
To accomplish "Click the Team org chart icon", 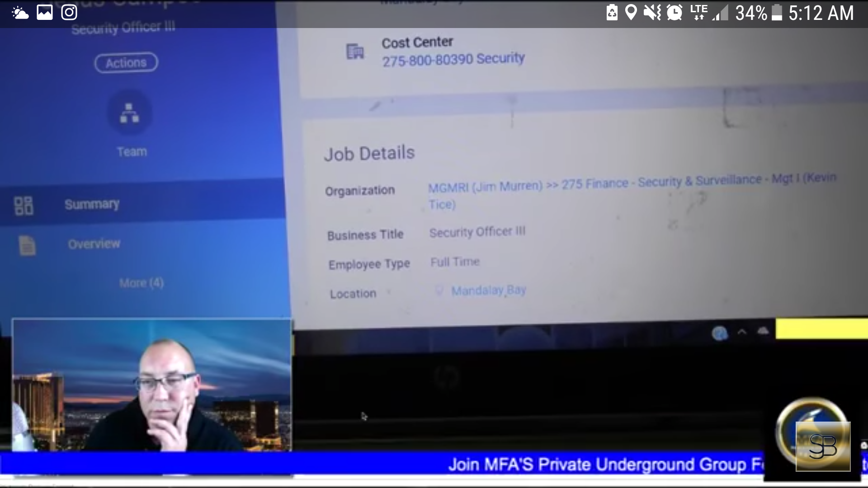I will tap(129, 113).
